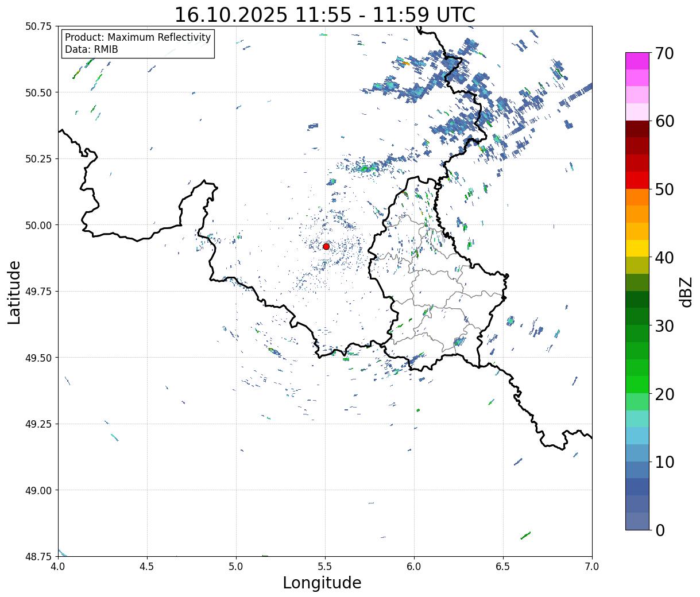The image size is (700, 597).
Task: Click the longitude tick label '4.5'
Action: pos(147,566)
